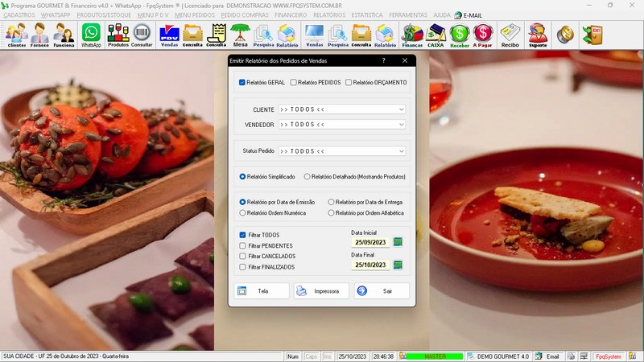
Task: Click the dialog help question mark
Action: (x=384, y=61)
